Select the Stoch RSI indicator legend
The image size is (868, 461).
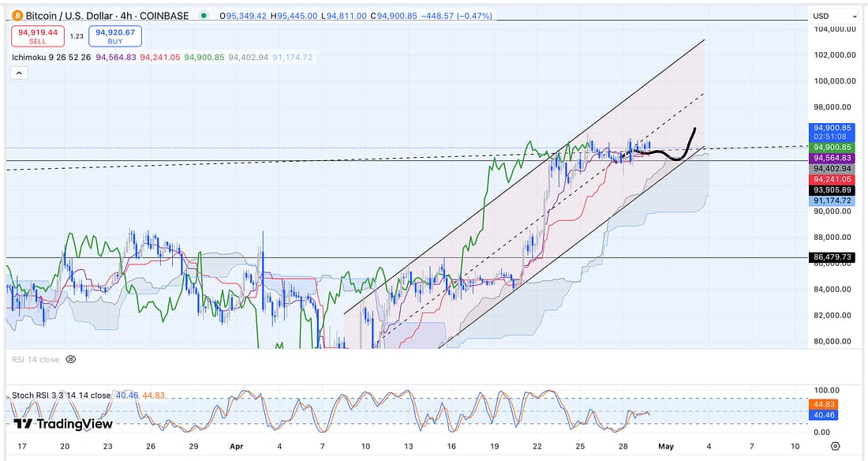(59, 395)
